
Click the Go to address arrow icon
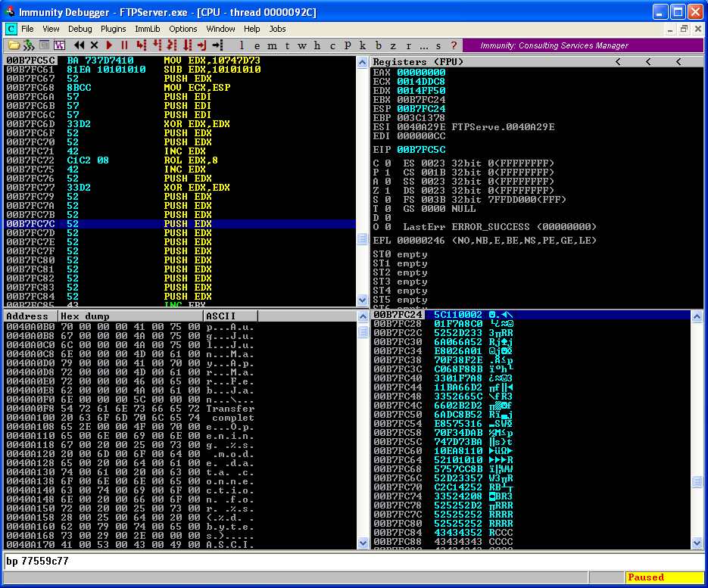[217, 45]
